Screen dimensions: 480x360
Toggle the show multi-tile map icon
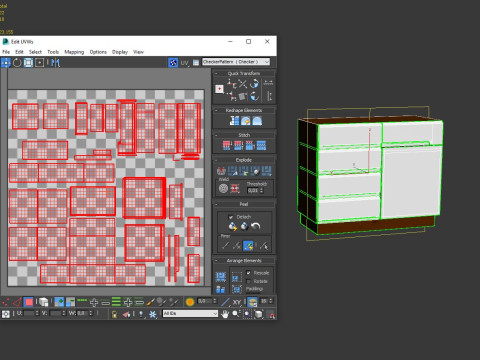click(x=173, y=62)
